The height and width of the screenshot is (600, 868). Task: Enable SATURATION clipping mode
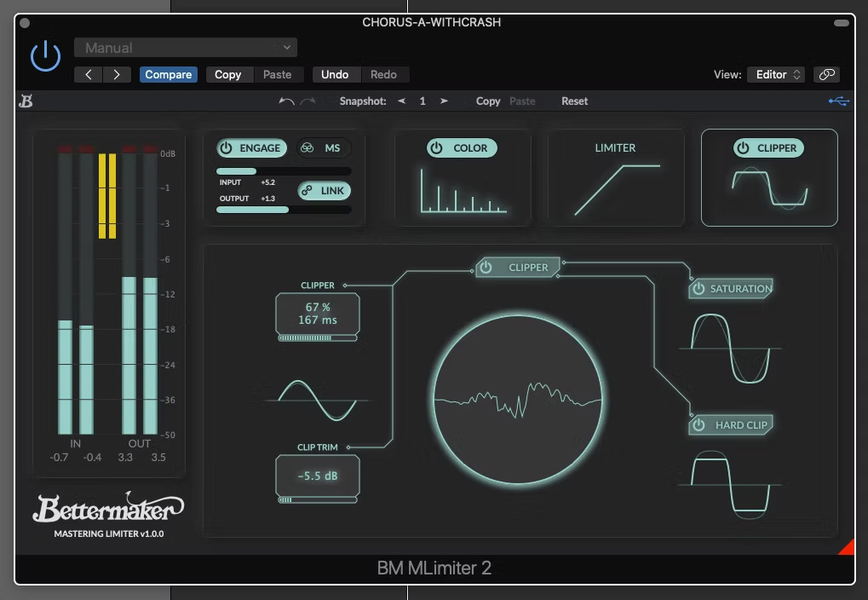731,289
